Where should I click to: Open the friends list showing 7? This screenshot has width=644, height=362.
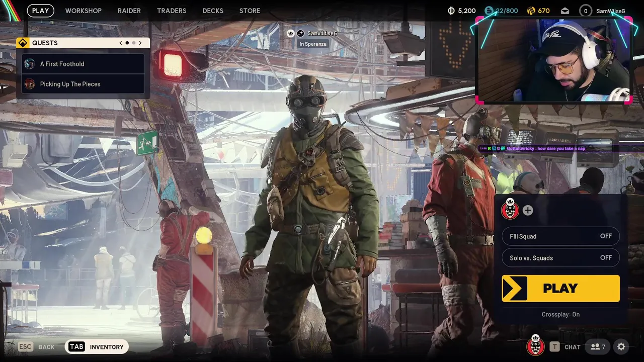pyautogui.click(x=598, y=347)
